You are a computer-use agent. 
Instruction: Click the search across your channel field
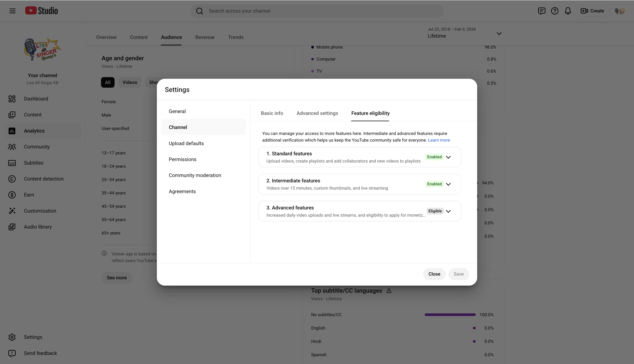click(x=317, y=11)
